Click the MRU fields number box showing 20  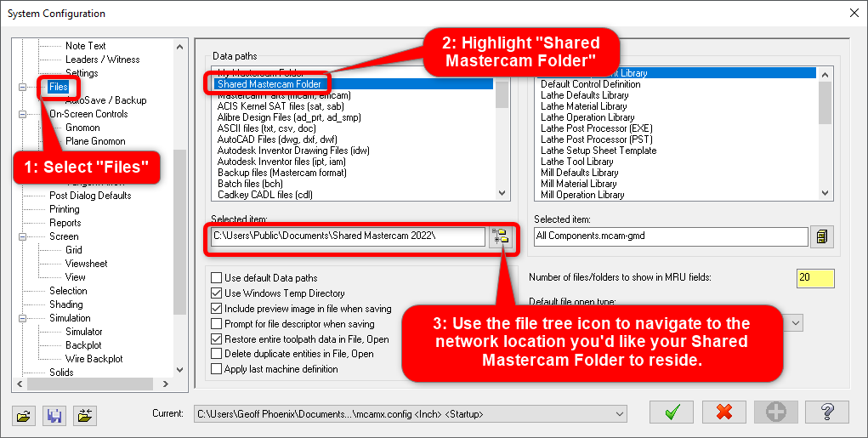point(815,278)
